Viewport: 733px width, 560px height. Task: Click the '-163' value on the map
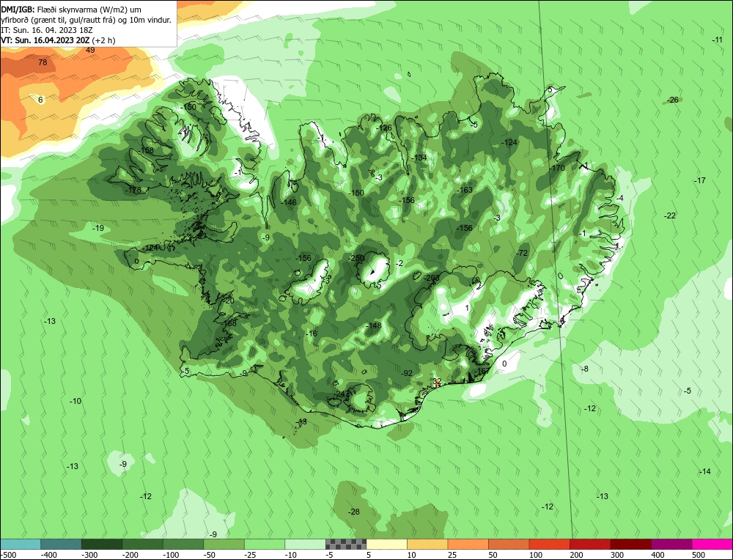[x=465, y=190]
